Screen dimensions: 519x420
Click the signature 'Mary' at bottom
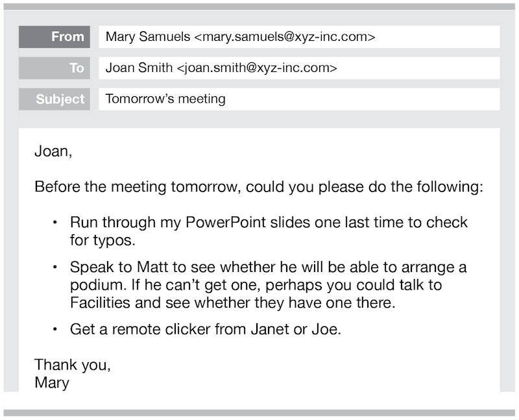(x=52, y=383)
